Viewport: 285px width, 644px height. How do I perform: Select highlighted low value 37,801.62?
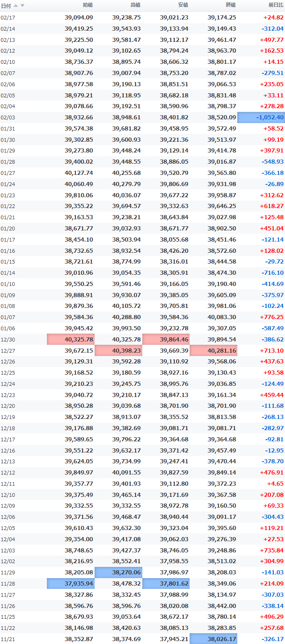(166, 583)
